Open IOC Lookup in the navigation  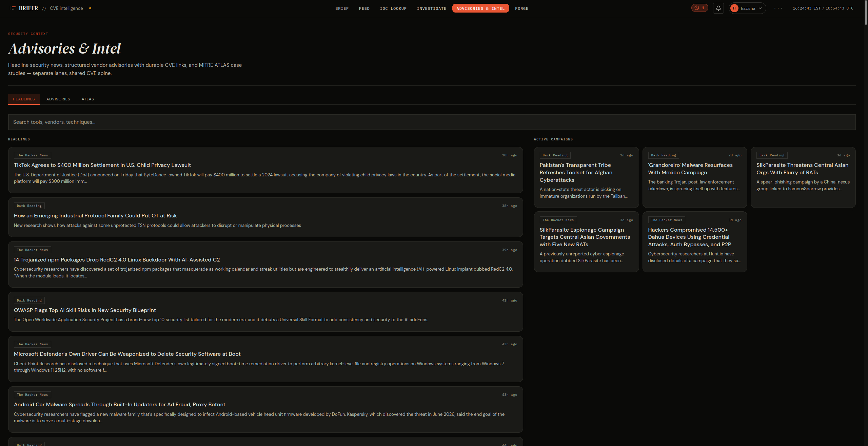[393, 8]
